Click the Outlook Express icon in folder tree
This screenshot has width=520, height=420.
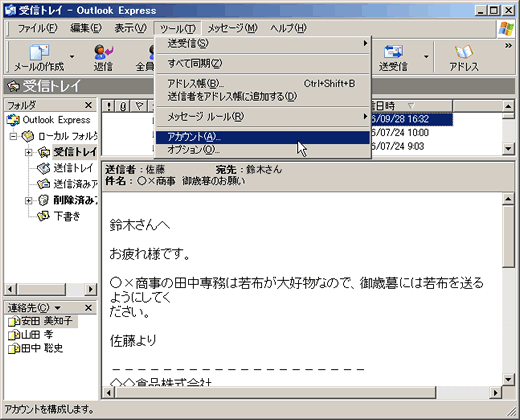(13, 120)
